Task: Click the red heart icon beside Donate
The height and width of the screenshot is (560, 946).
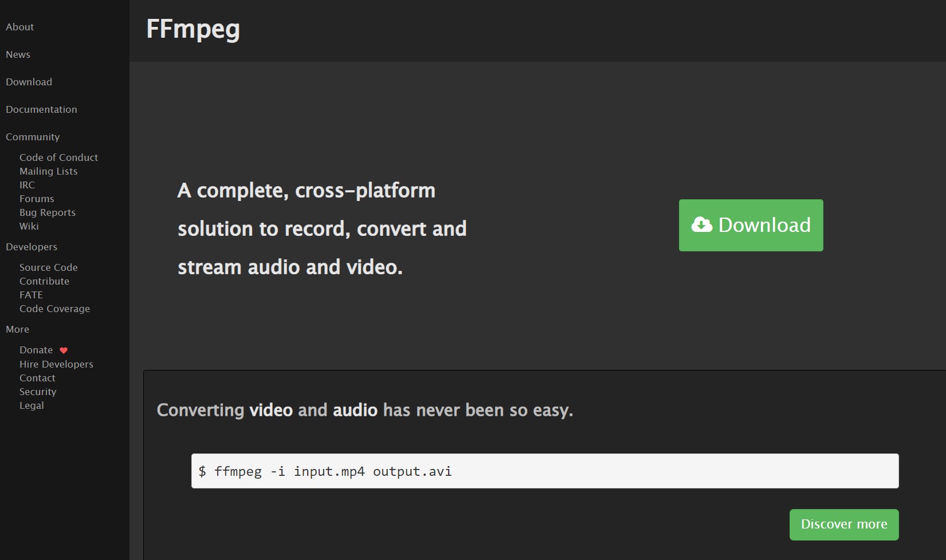Action: [64, 350]
